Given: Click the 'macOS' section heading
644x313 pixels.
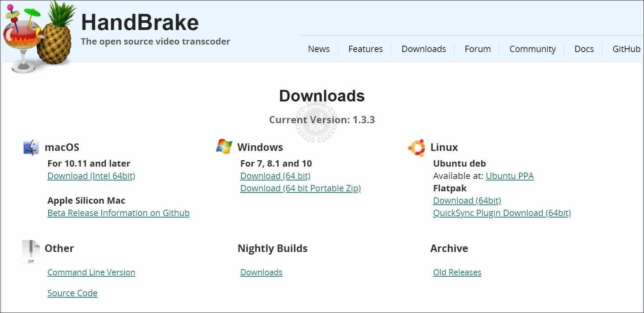Looking at the screenshot, I should [x=62, y=147].
